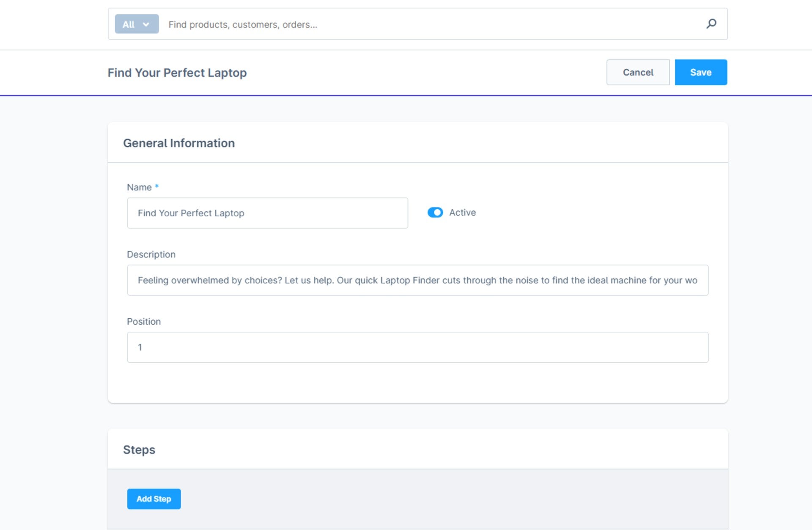Focus the Find products search field
Viewport: 812px width, 530px height.
click(x=431, y=25)
